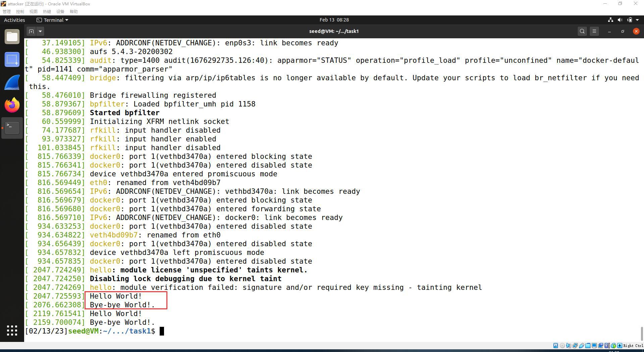Image resolution: width=644 pixels, height=352 pixels.
Task: Click the search icon in the terminal titlebar
Action: pos(582,31)
